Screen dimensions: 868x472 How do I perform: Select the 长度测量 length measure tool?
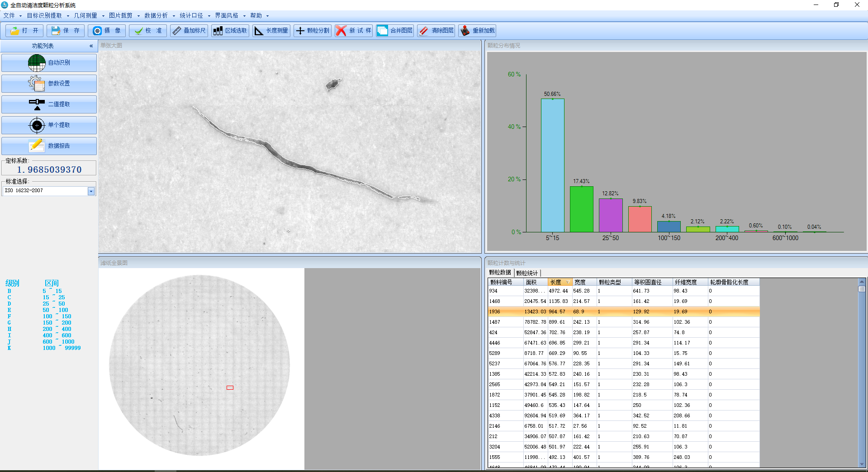coord(271,31)
